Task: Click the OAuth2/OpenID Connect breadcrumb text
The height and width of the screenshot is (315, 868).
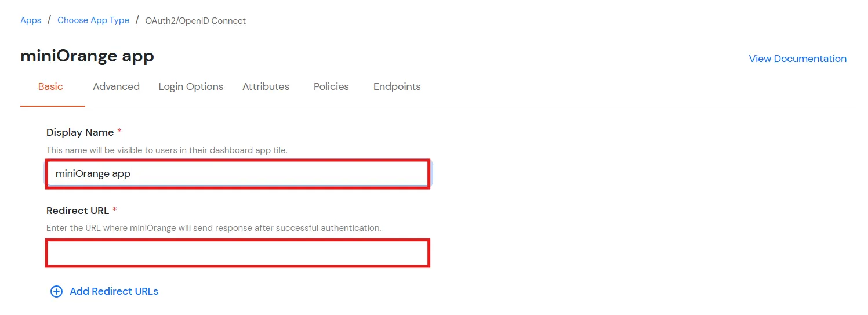Action: click(195, 21)
